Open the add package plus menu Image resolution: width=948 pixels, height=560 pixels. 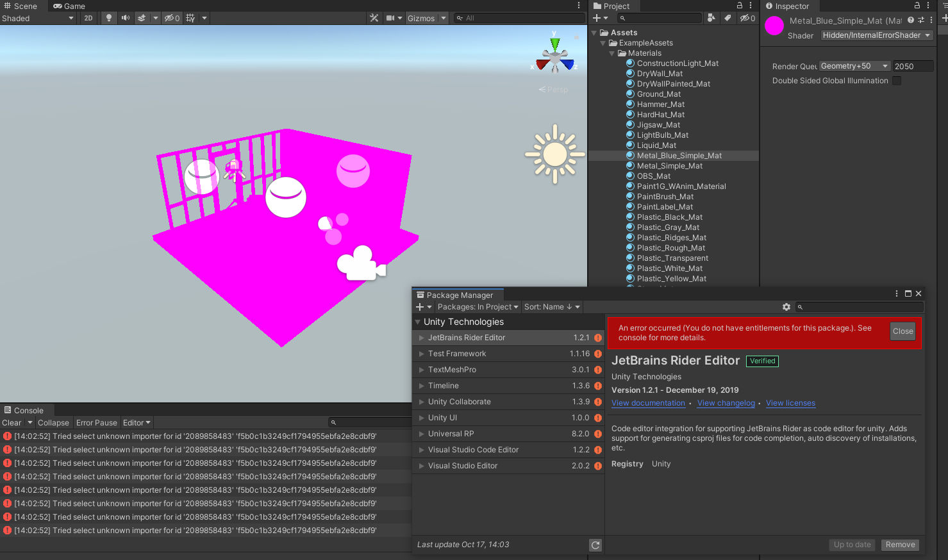424,307
